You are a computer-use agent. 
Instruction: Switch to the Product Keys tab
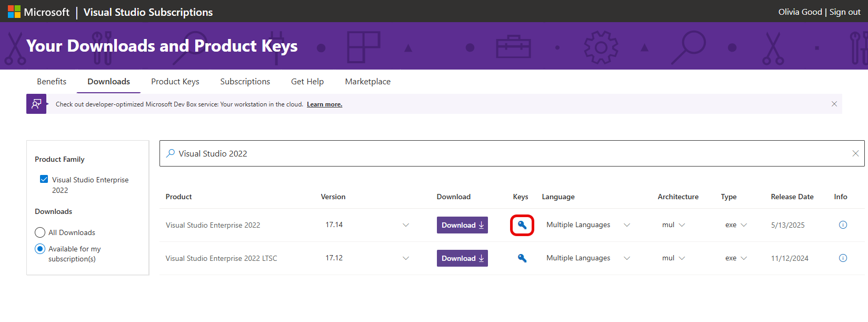[175, 82]
